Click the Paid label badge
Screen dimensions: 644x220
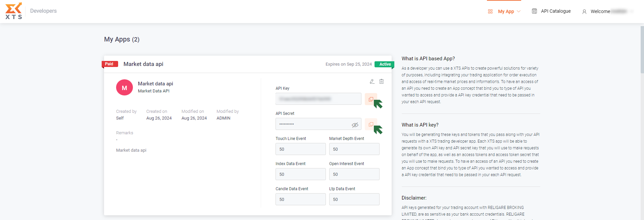pyautogui.click(x=109, y=64)
